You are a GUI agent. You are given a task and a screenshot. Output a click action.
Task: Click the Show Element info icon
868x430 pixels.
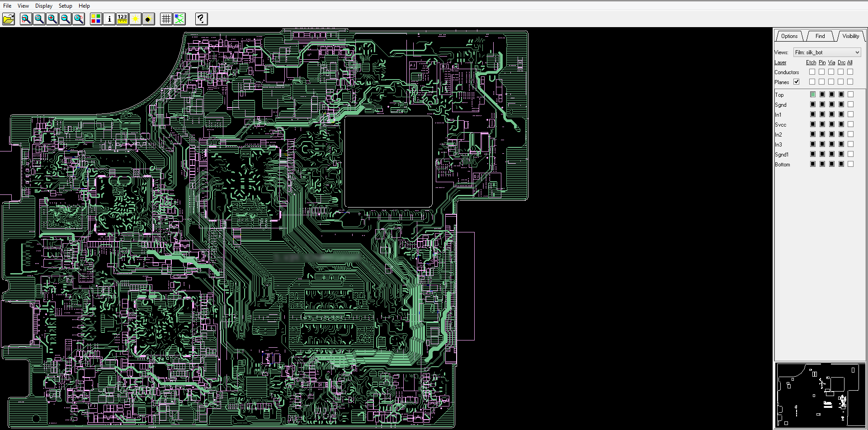point(109,19)
